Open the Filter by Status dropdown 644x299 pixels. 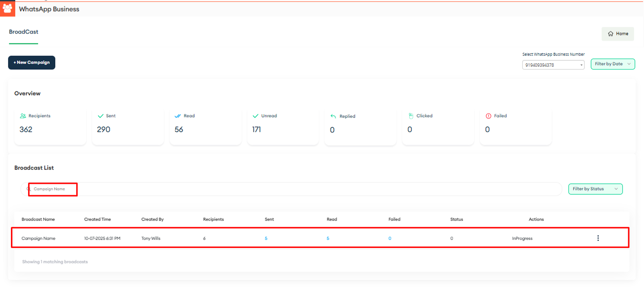point(595,189)
